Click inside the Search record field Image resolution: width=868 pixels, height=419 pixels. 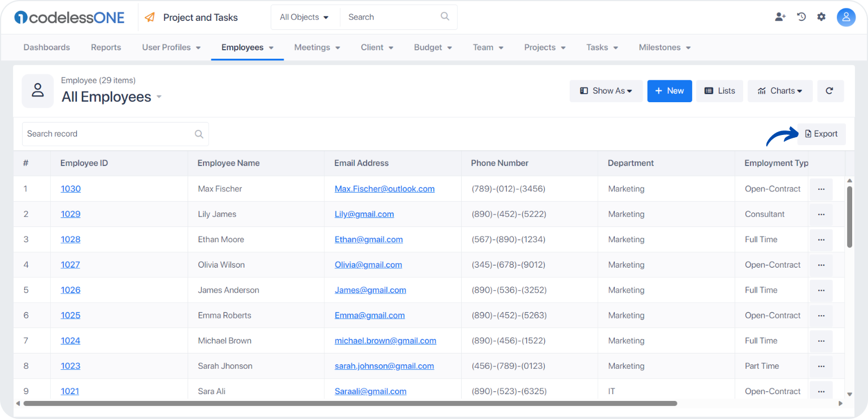(x=115, y=134)
